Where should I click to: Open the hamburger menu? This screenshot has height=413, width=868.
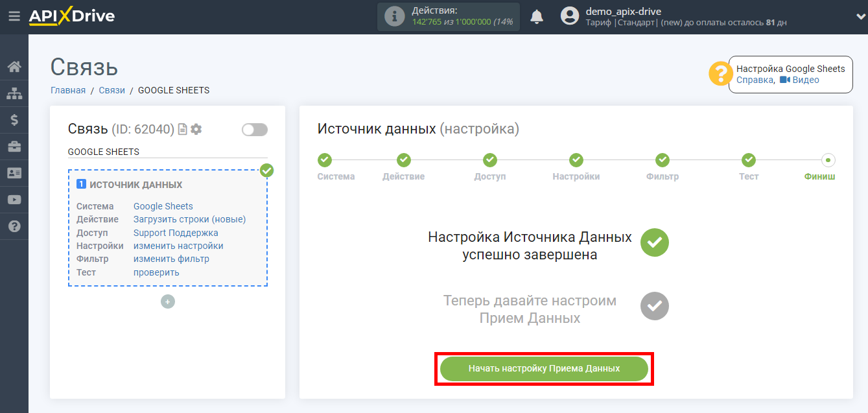pyautogui.click(x=14, y=17)
